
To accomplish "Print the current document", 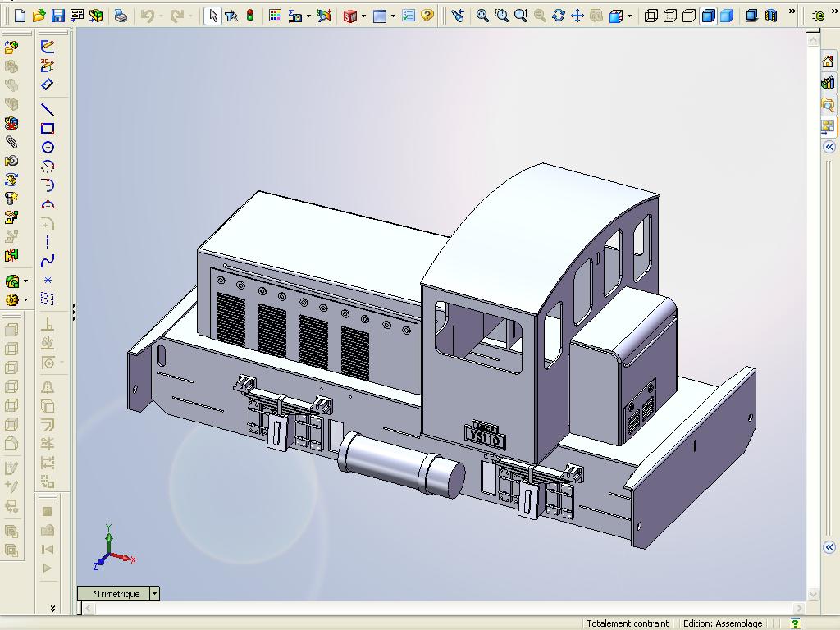I will pyautogui.click(x=121, y=16).
